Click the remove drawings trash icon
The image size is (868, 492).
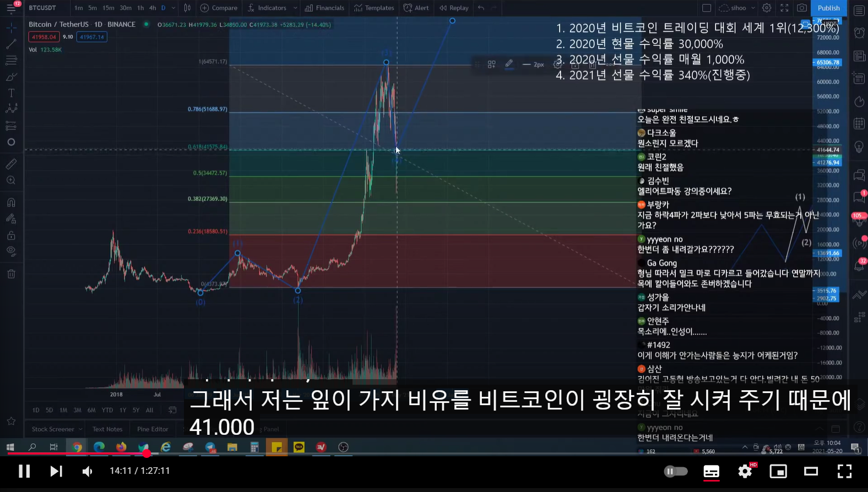tap(11, 274)
